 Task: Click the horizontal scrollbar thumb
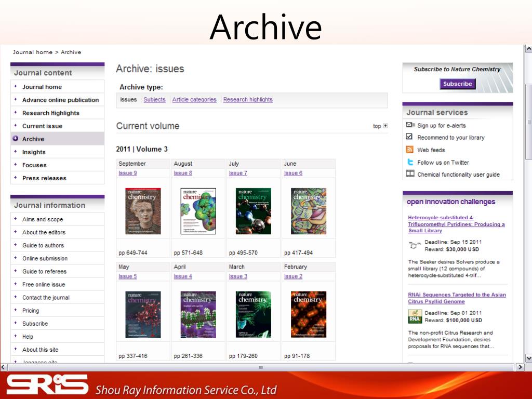(x=261, y=367)
